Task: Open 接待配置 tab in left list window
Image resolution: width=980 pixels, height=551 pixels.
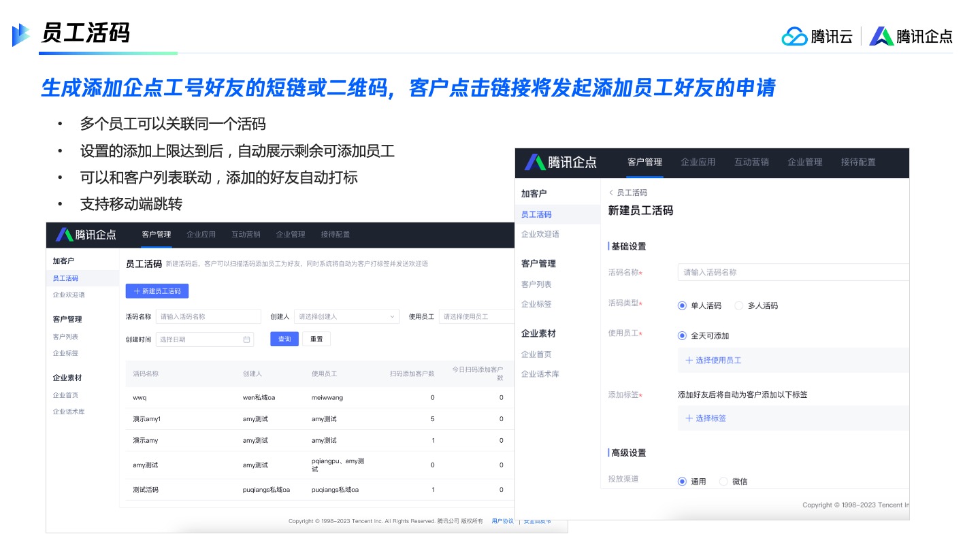Action: [x=336, y=235]
